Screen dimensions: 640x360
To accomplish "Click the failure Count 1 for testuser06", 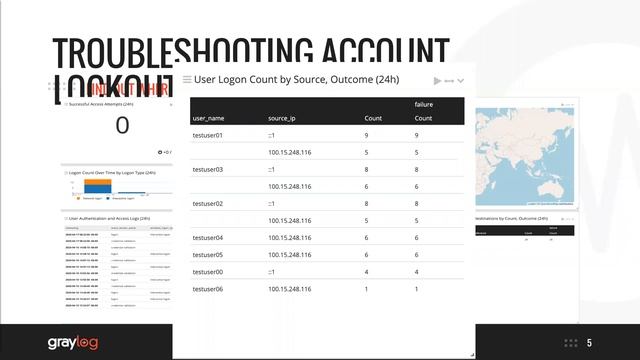I will 416,289.
